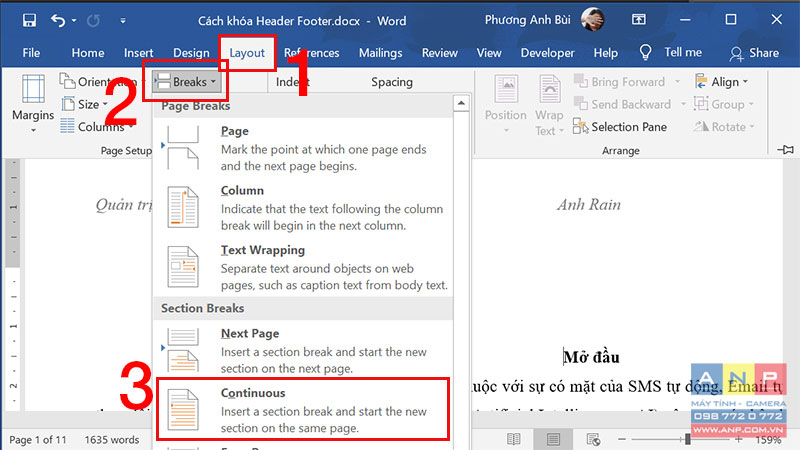Click the '1635 words' word count

(112, 440)
